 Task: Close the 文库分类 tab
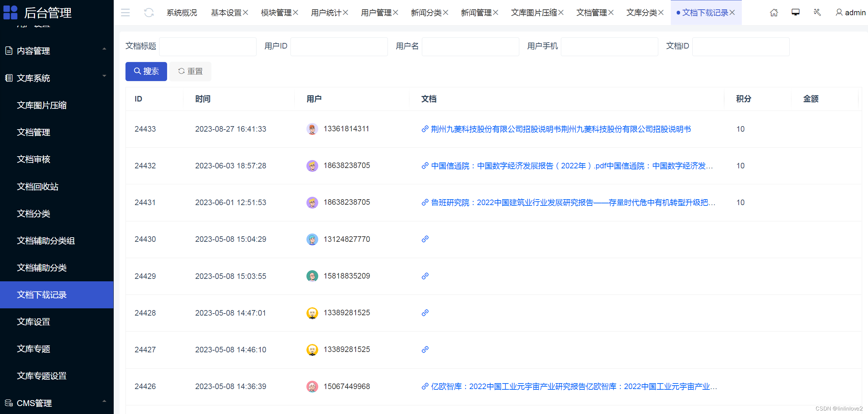(661, 12)
